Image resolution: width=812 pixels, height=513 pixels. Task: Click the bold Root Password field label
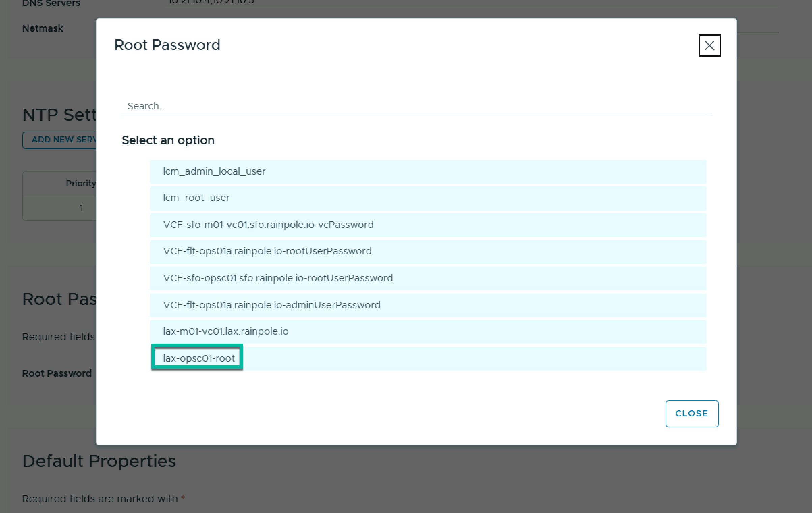pos(57,373)
